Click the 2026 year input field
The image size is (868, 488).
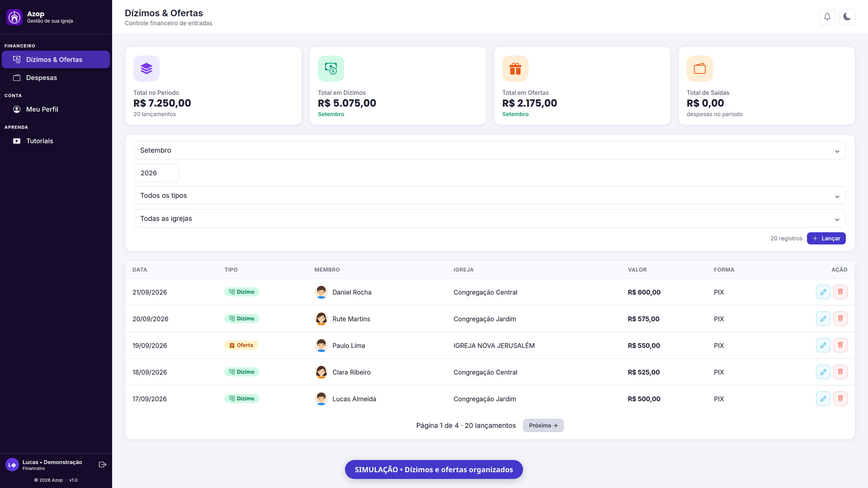click(156, 173)
